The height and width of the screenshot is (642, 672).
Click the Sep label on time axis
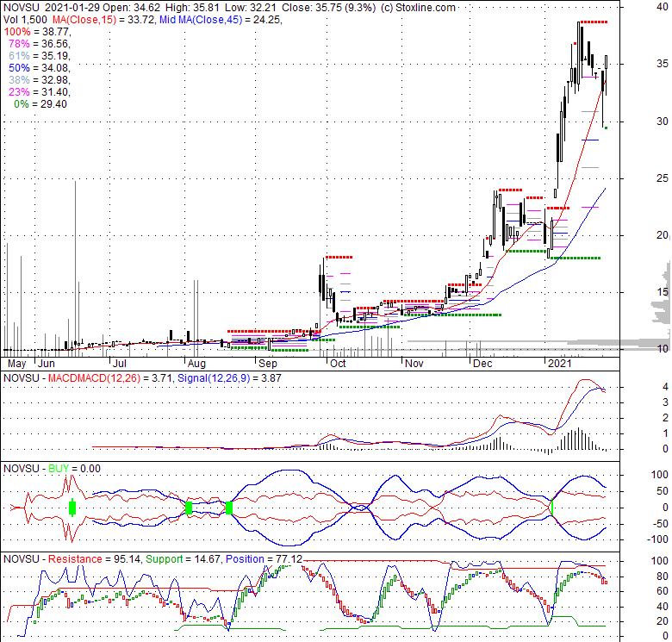[x=268, y=364]
